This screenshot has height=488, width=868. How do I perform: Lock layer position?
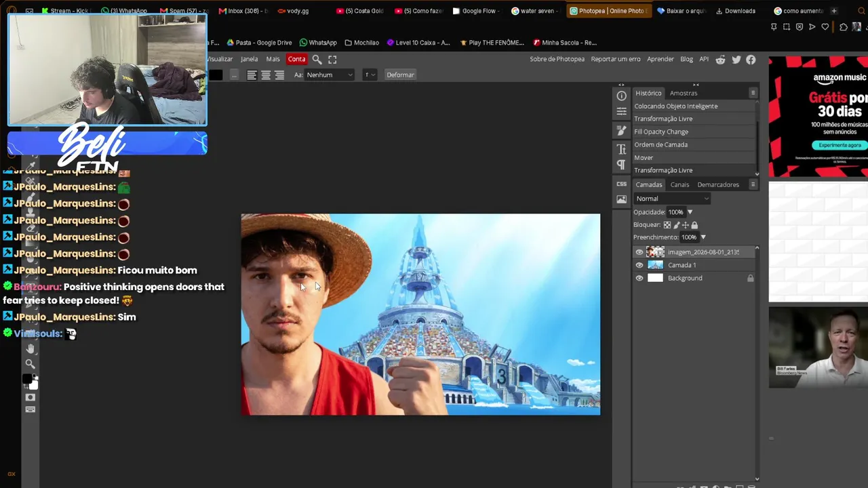(x=685, y=225)
